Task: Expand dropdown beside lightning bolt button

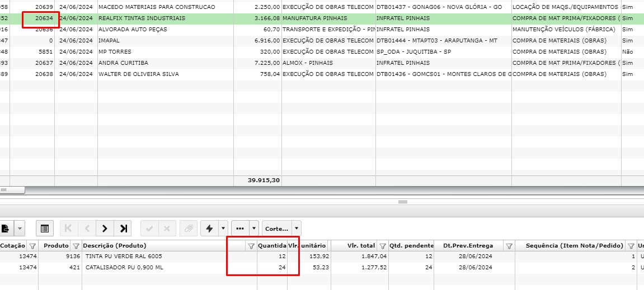Action: coord(223,228)
